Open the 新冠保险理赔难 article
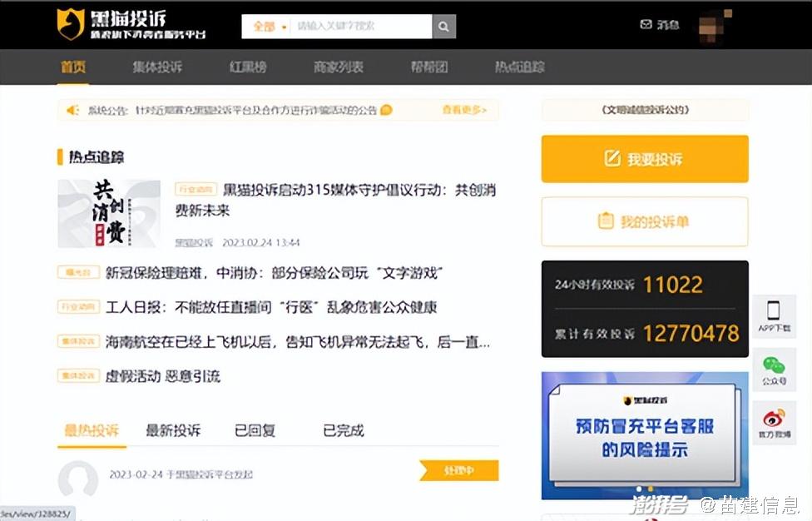Screen dimensions: 812x521 275,273
